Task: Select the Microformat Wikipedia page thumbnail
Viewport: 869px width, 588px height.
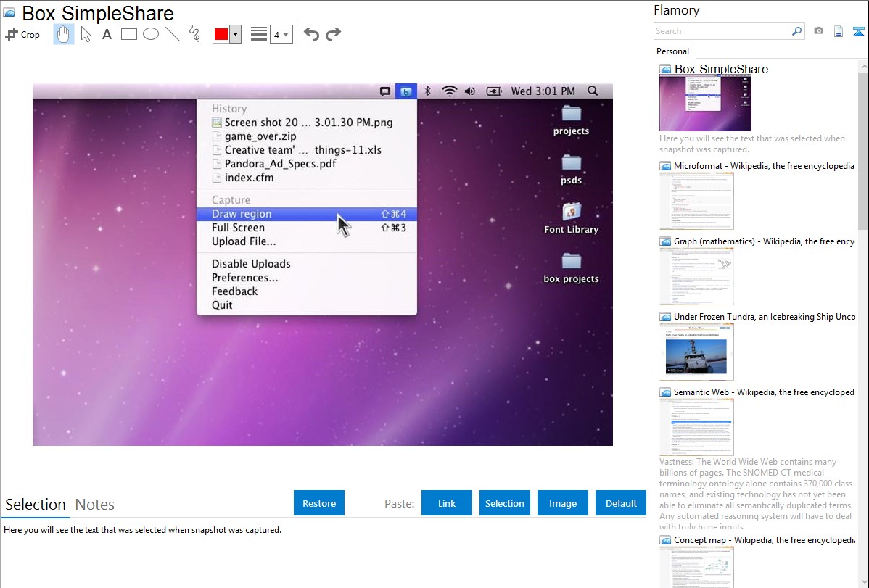Action: 696,201
